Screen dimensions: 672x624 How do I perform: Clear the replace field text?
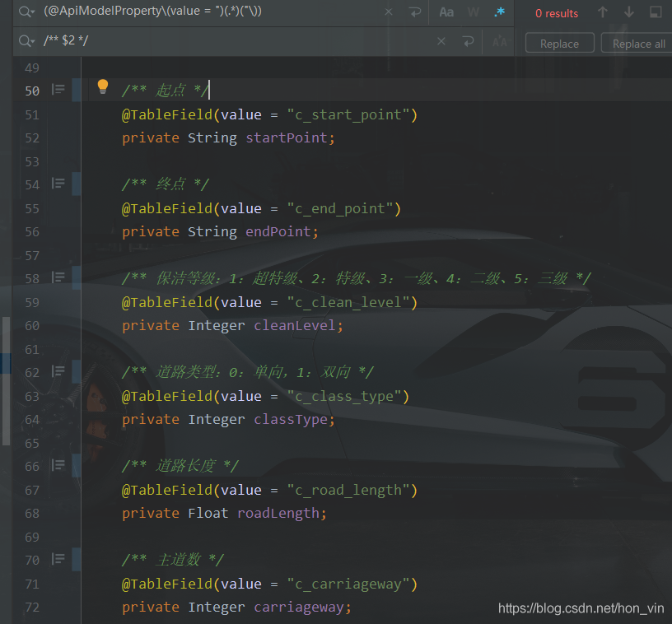click(441, 41)
